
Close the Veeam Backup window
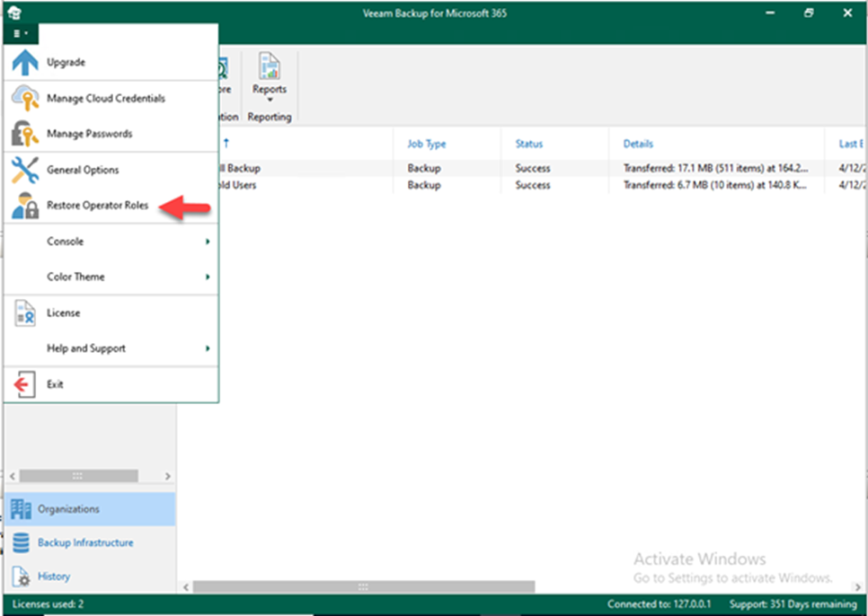pos(847,13)
